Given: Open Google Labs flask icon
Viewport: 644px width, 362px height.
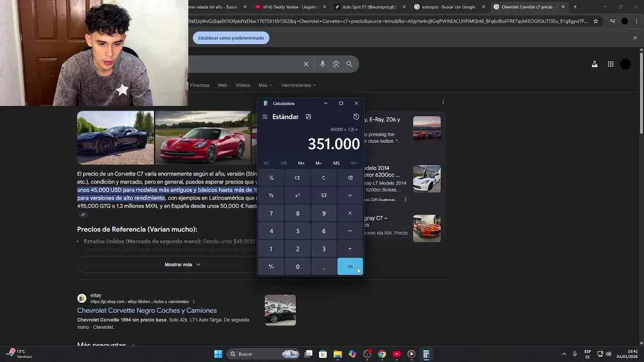Looking at the screenshot, I should 595,64.
